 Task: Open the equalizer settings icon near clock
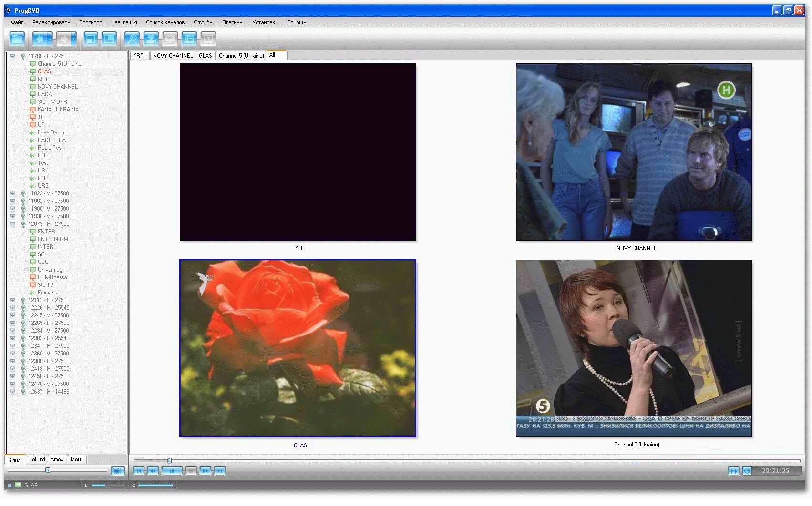click(733, 471)
